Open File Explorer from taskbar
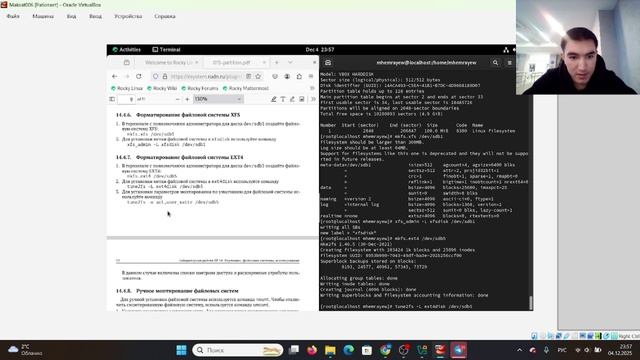640x360 pixels. click(330, 350)
